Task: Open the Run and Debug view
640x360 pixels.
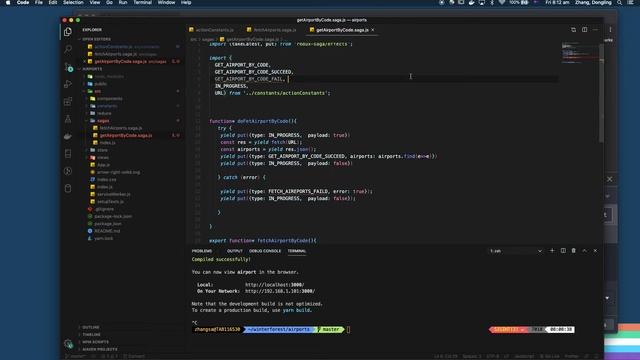Action: (x=68, y=84)
